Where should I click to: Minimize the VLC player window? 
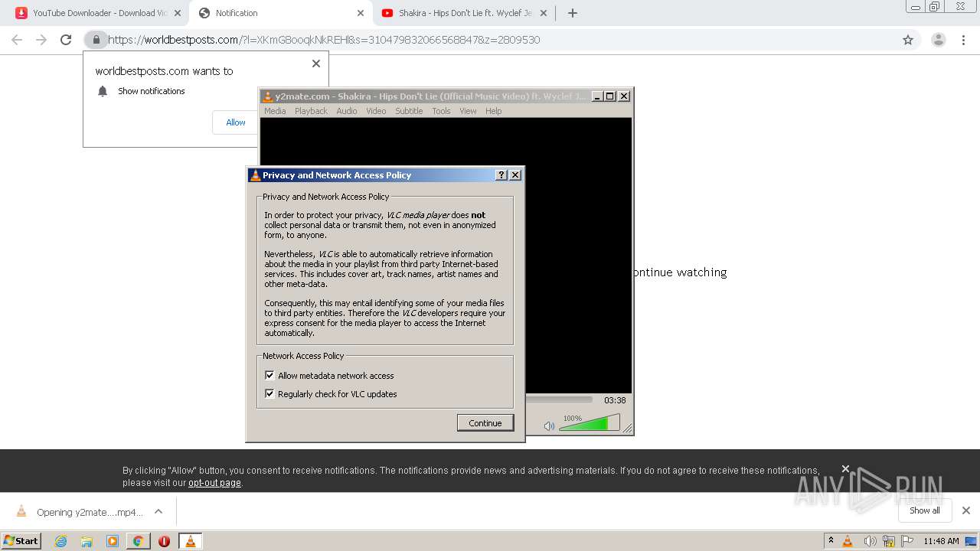tap(597, 96)
